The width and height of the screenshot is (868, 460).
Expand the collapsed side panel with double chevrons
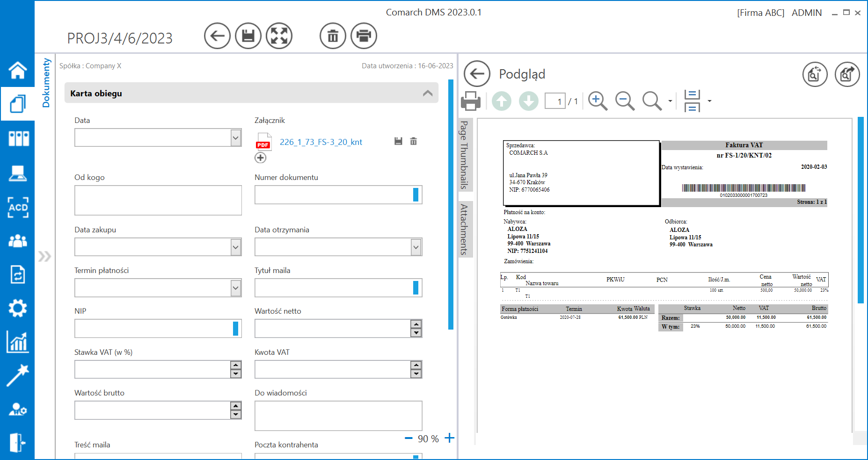[x=44, y=256]
